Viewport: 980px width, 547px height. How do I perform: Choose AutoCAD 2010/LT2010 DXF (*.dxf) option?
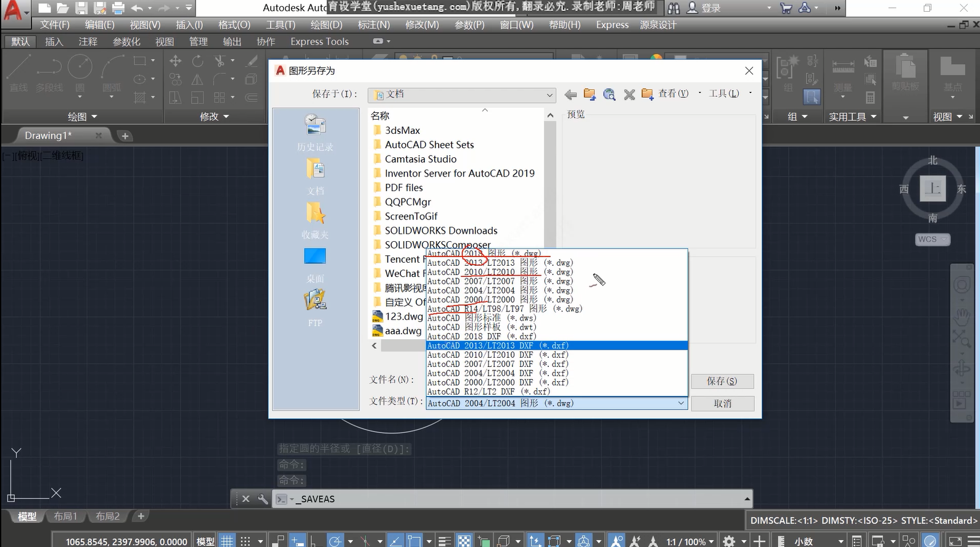pos(557,355)
